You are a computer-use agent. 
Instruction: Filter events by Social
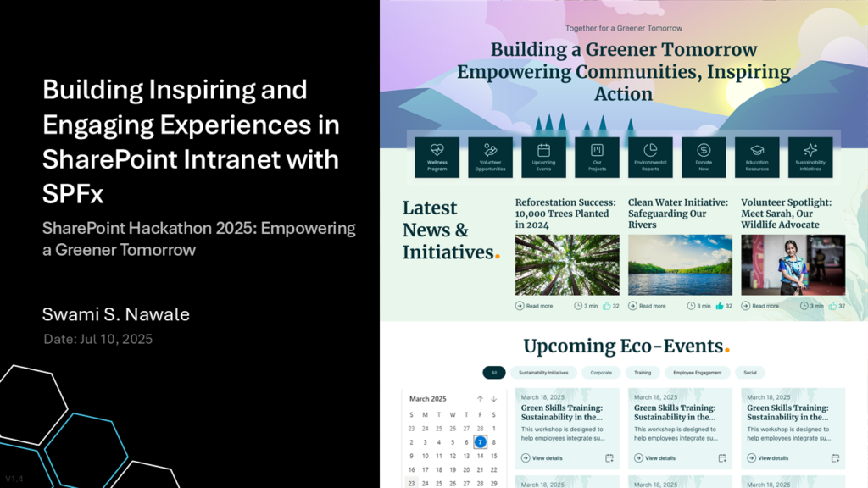(750, 373)
